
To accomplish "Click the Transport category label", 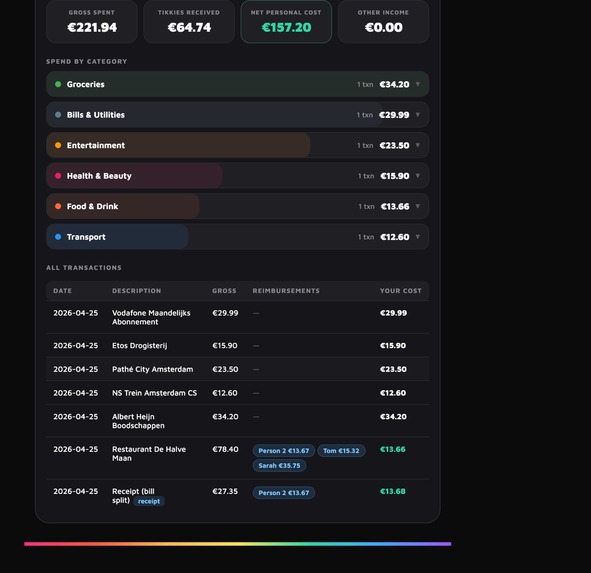I will pos(86,237).
